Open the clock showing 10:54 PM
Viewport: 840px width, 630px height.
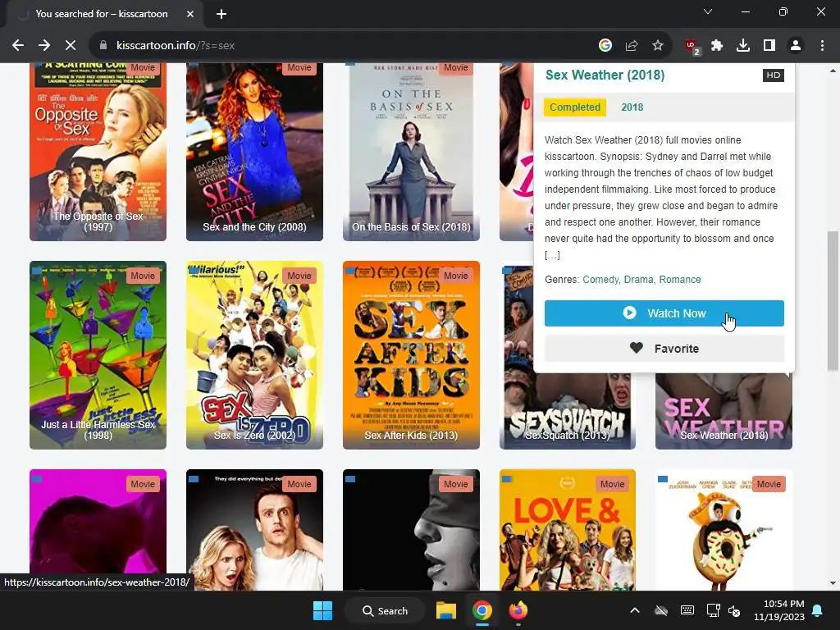point(779,610)
